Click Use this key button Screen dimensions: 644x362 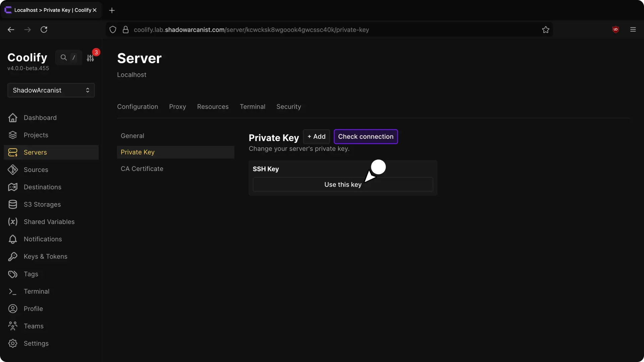[342, 185]
